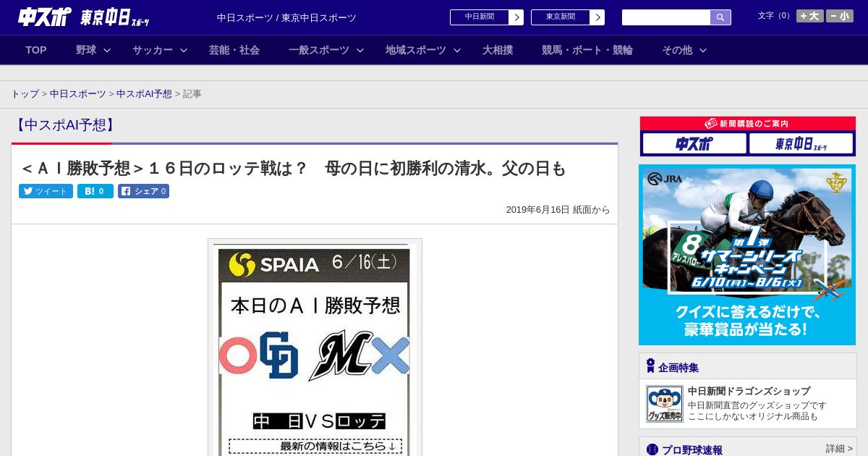Expand the サッカー dropdown chevron
The width and height of the screenshot is (868, 456).
point(184,50)
